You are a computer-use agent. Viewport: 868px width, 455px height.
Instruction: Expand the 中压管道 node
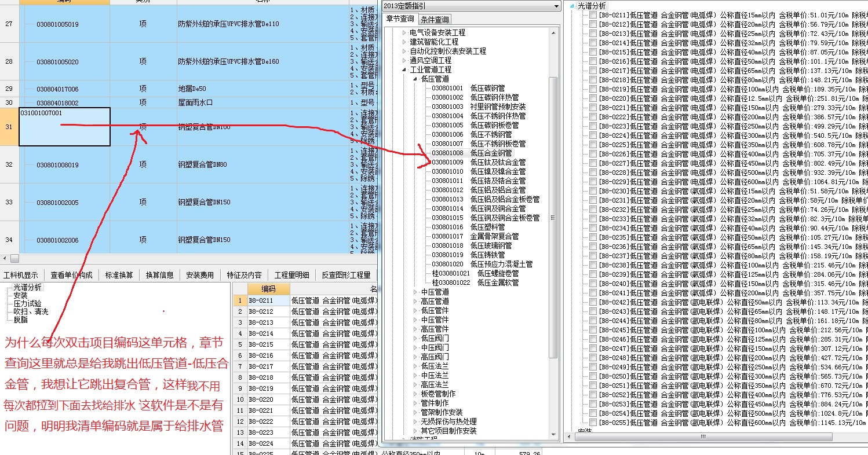[x=415, y=292]
